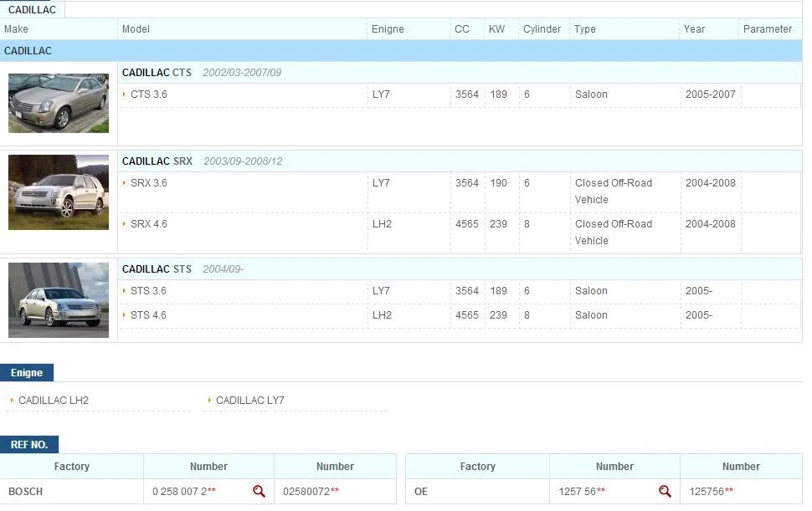This screenshot has width=812, height=511.
Task: Click the Type column header
Action: coord(584,29)
